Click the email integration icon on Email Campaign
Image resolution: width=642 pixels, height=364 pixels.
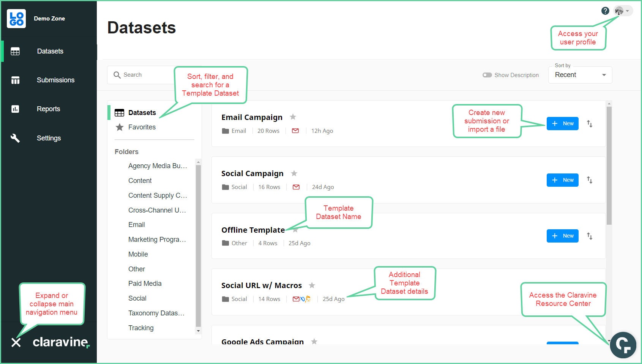(296, 131)
